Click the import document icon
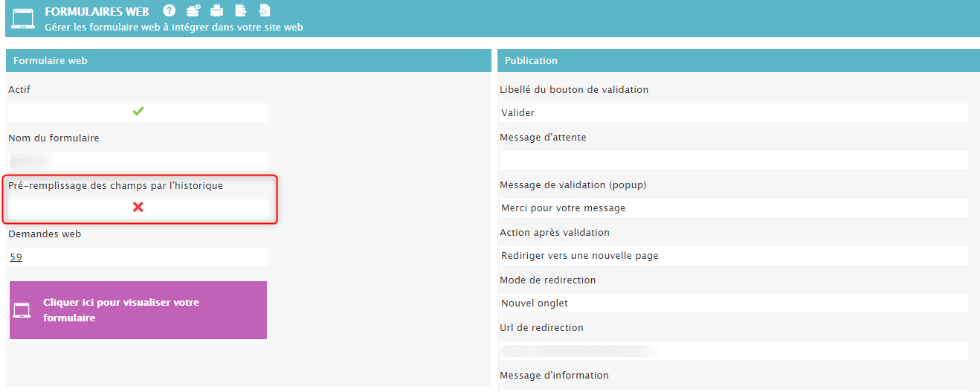This screenshot has width=980, height=392. tap(264, 10)
